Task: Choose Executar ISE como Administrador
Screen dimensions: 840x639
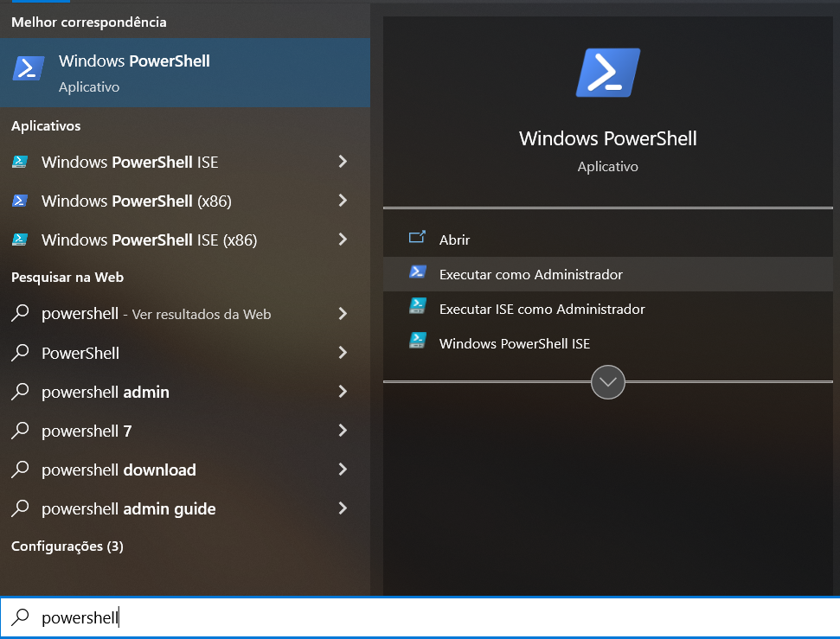Action: (608, 309)
